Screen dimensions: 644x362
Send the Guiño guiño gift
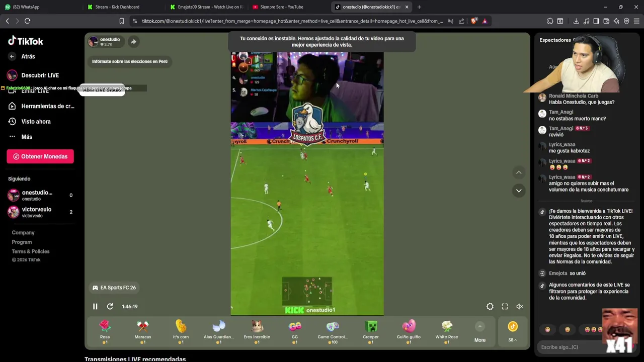tap(409, 332)
